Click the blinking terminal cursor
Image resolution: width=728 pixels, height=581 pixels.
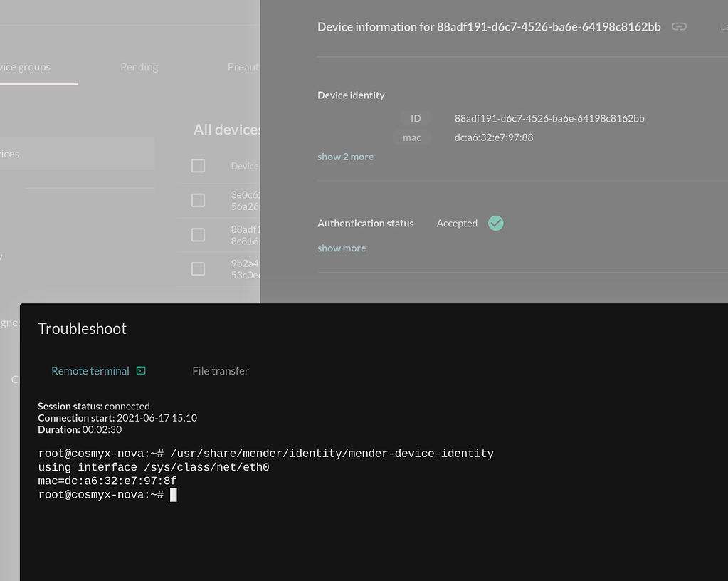pos(172,494)
